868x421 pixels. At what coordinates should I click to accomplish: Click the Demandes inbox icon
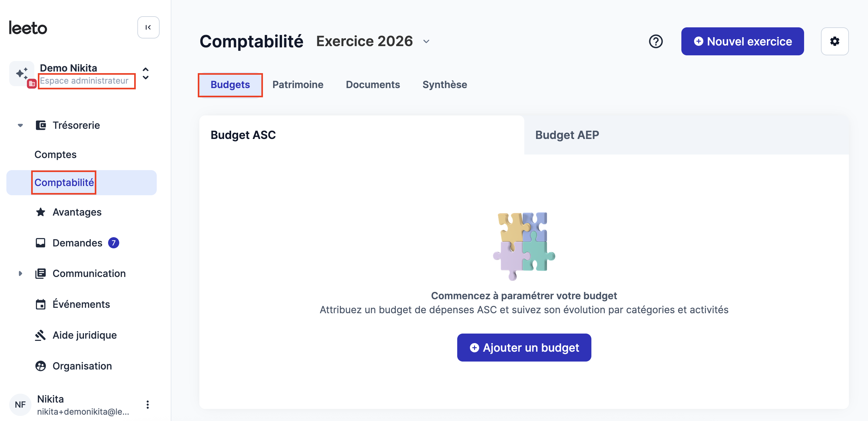(x=41, y=243)
